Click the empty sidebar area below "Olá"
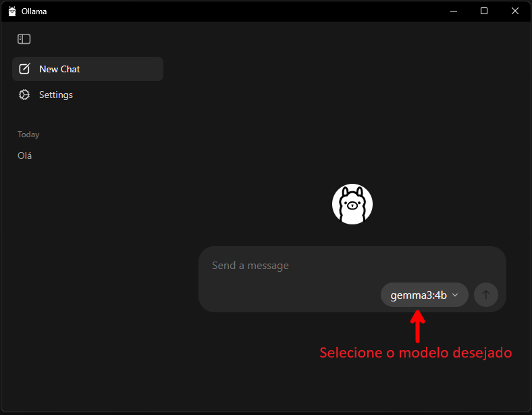This screenshot has width=532, height=415. coord(88,270)
